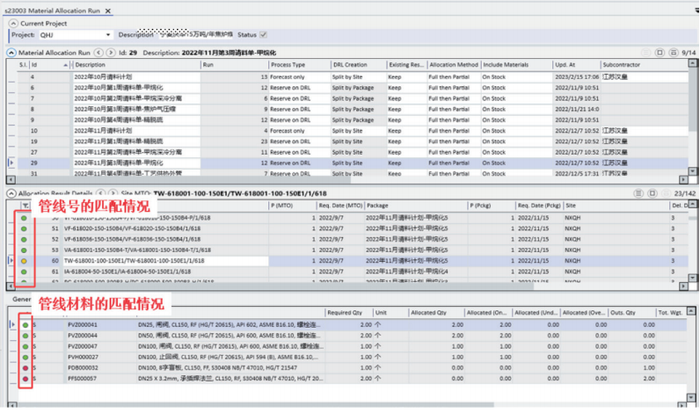Image resolution: width=700 pixels, height=413 pixels.
Task: Collapse the Current Project section
Action: pyautogui.click(x=13, y=22)
